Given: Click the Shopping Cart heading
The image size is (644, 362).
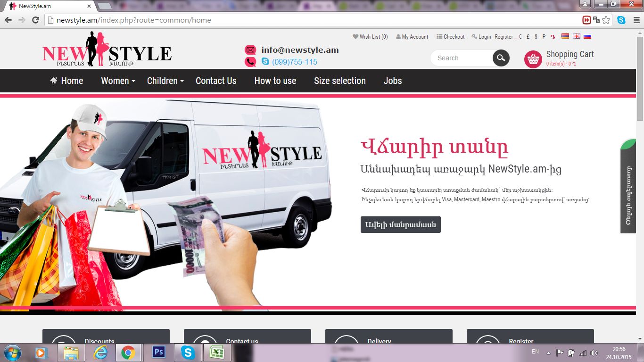Looking at the screenshot, I should coord(570,54).
